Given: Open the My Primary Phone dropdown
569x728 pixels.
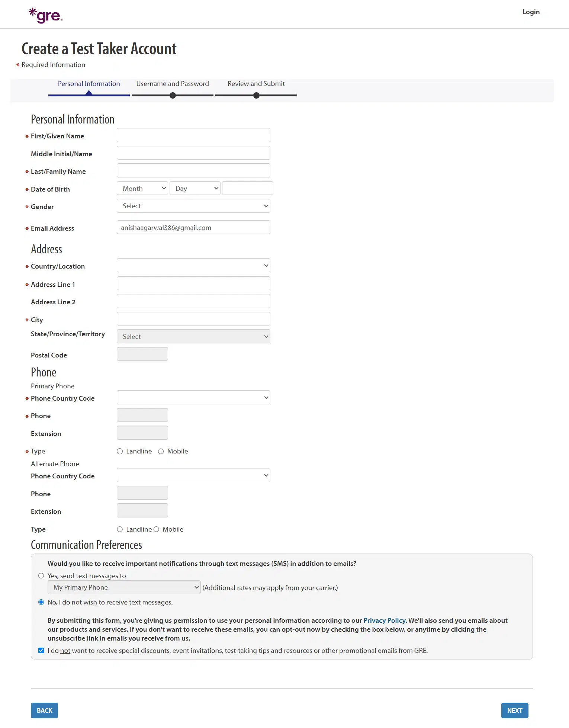Looking at the screenshot, I should pos(124,587).
